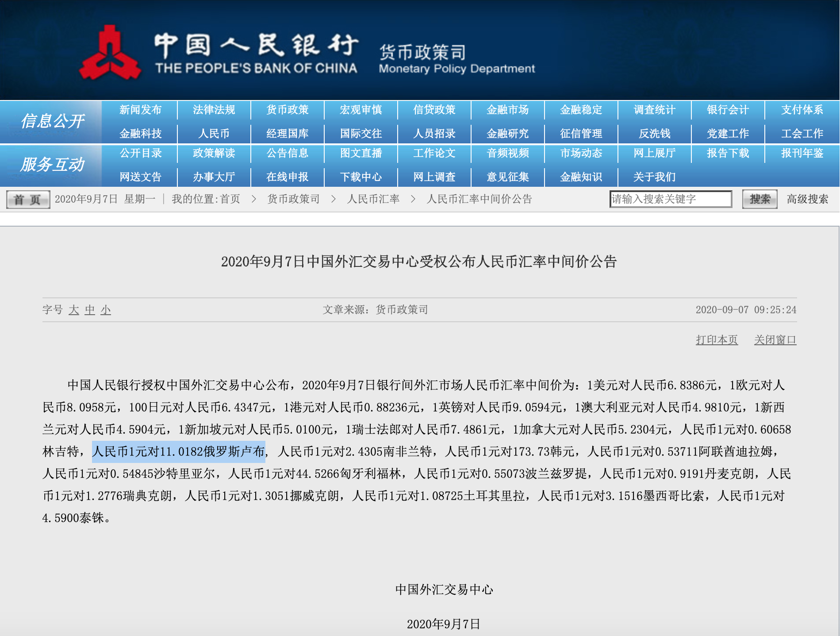This screenshot has height=636, width=840.
Task: Open 报刊年鉴 link
Action: coord(802,153)
